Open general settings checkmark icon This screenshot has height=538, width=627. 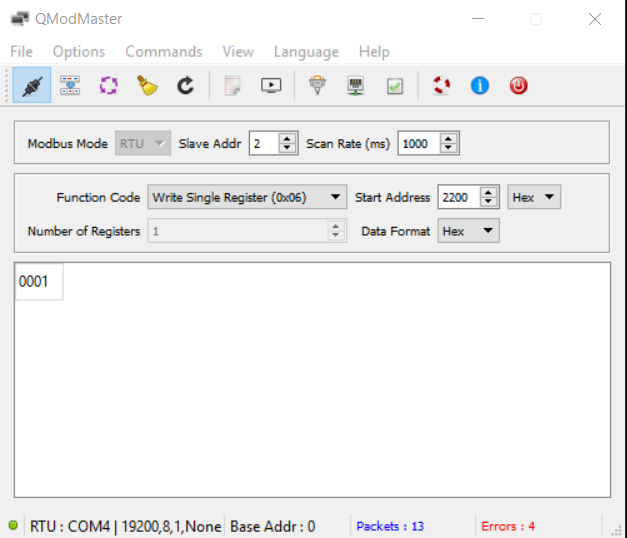point(395,86)
